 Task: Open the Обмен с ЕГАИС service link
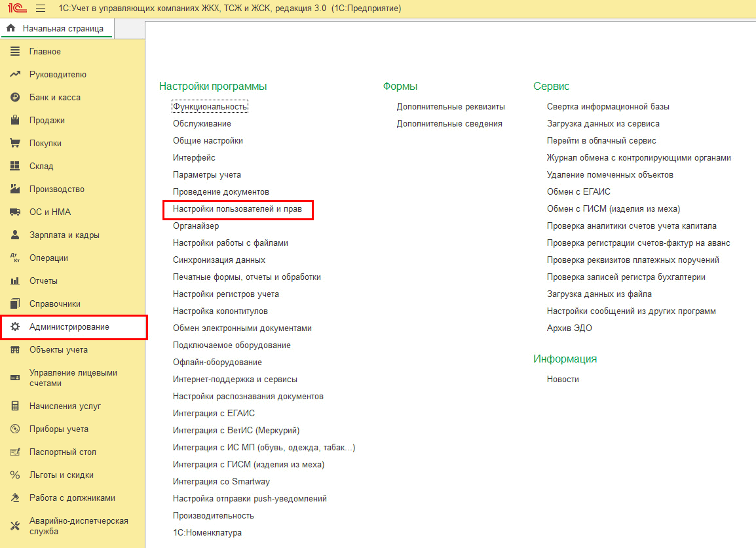click(x=578, y=192)
